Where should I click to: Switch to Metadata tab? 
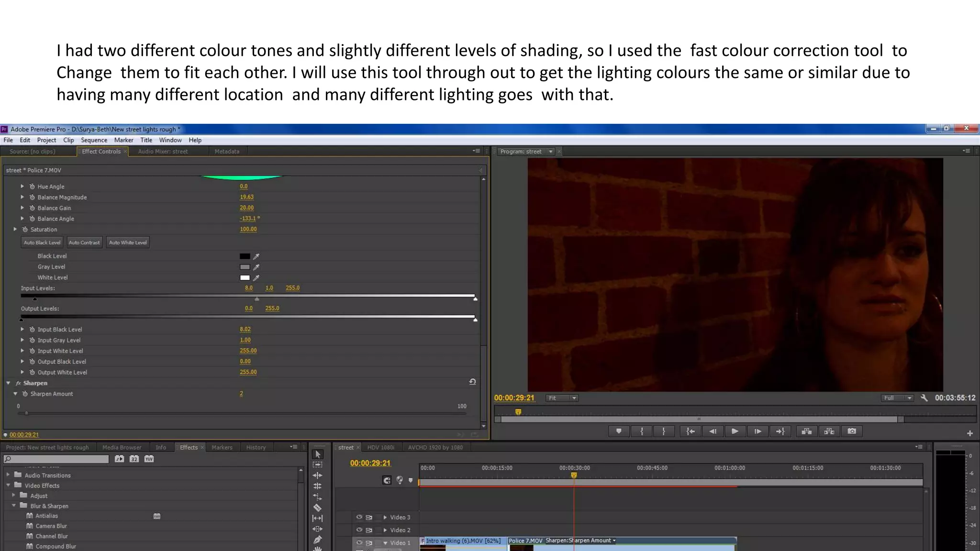coord(227,152)
